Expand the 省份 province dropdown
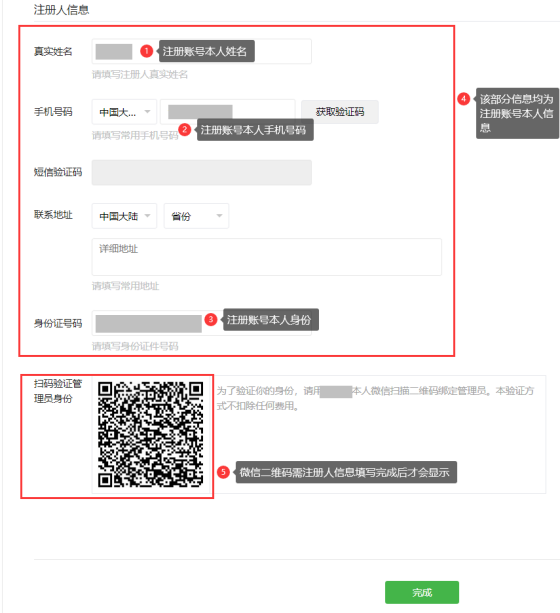The image size is (560, 613). pyautogui.click(x=196, y=216)
